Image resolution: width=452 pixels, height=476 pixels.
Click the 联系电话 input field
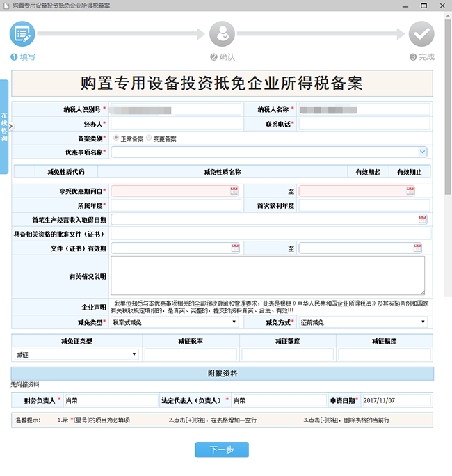pos(363,124)
